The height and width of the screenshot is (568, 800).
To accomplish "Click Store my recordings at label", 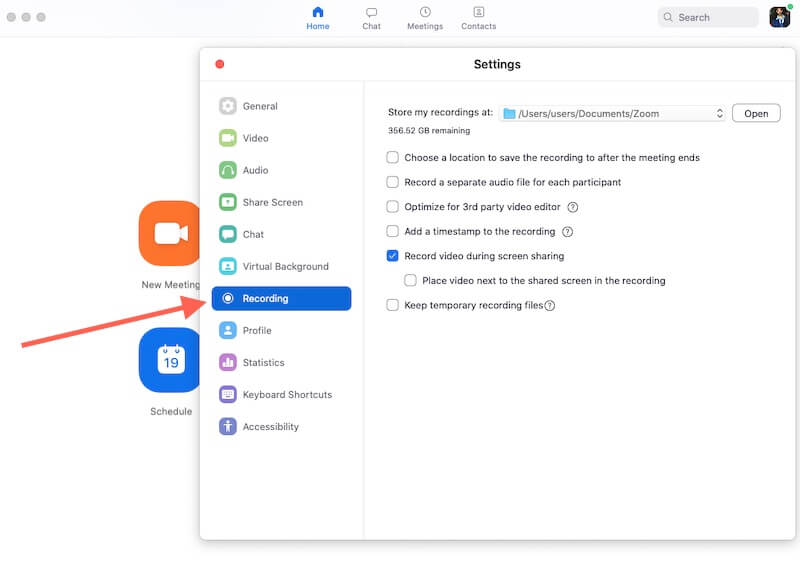I will pyautogui.click(x=440, y=112).
